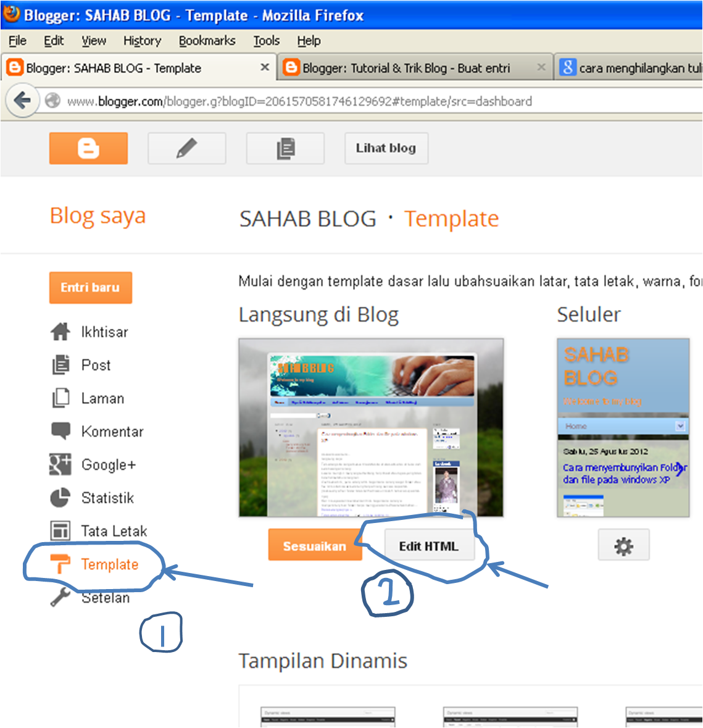The height and width of the screenshot is (728, 703).
Task: Click the Setelan wrench icon
Action: tap(60, 597)
